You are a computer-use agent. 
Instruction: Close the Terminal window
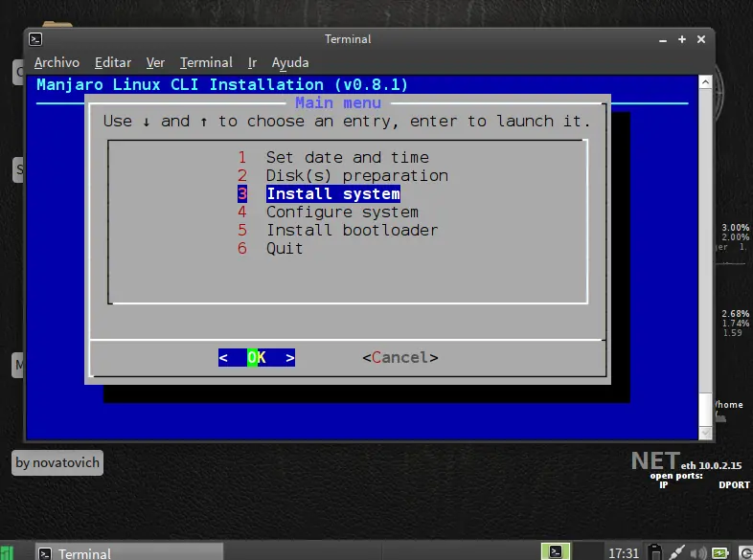pos(701,39)
